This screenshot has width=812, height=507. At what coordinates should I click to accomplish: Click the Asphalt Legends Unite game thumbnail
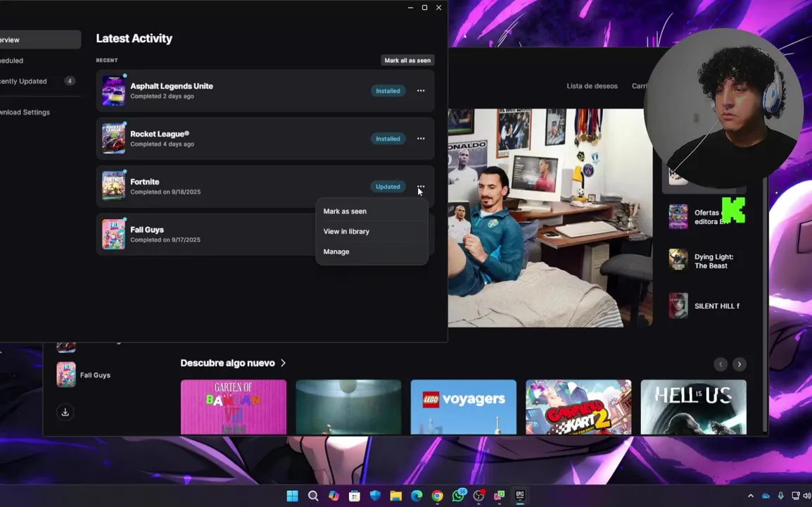(113, 91)
